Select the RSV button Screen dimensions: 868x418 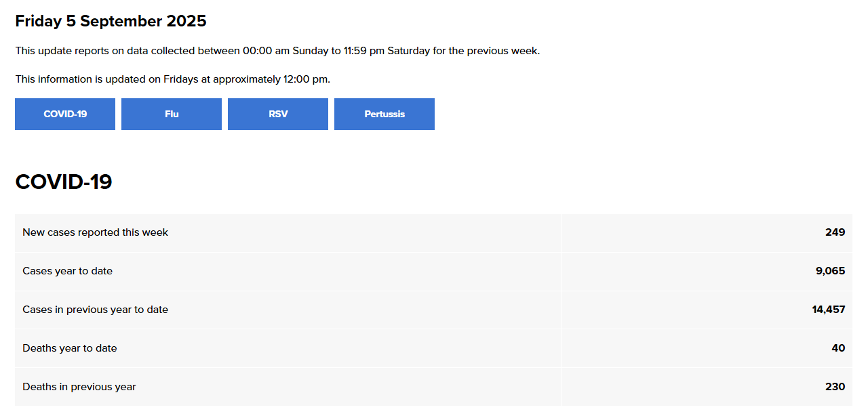pos(278,114)
